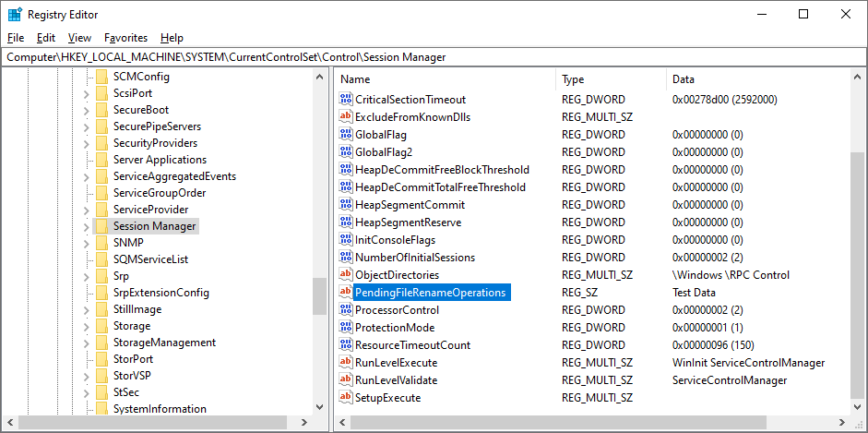This screenshot has width=868, height=433.
Task: Select the RunLevelExecute value name
Action: [396, 363]
